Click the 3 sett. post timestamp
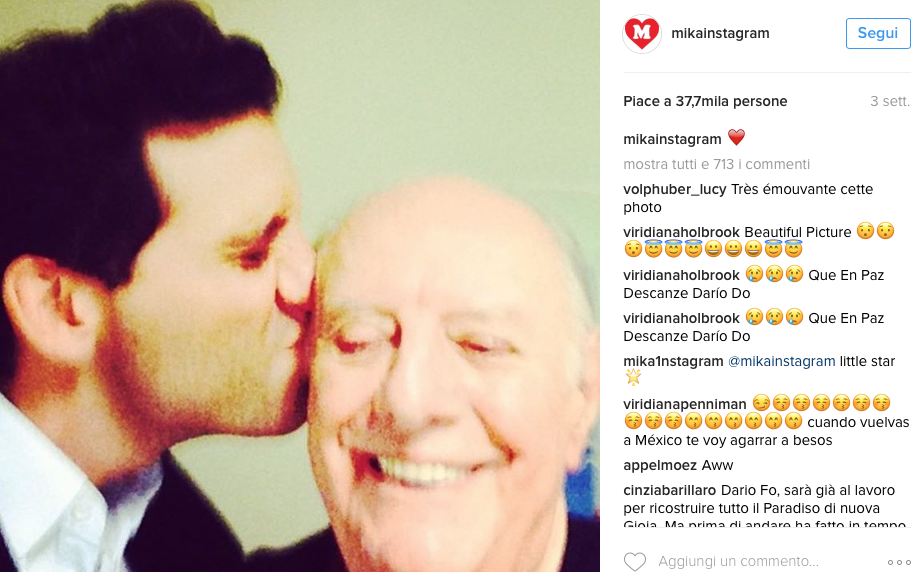 pyautogui.click(x=890, y=101)
